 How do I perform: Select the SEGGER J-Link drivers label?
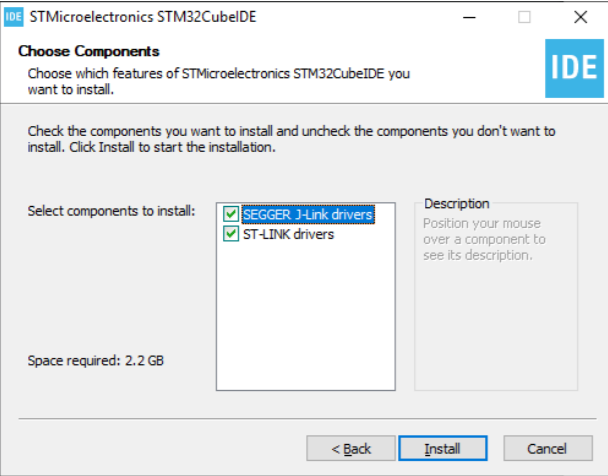(307, 214)
